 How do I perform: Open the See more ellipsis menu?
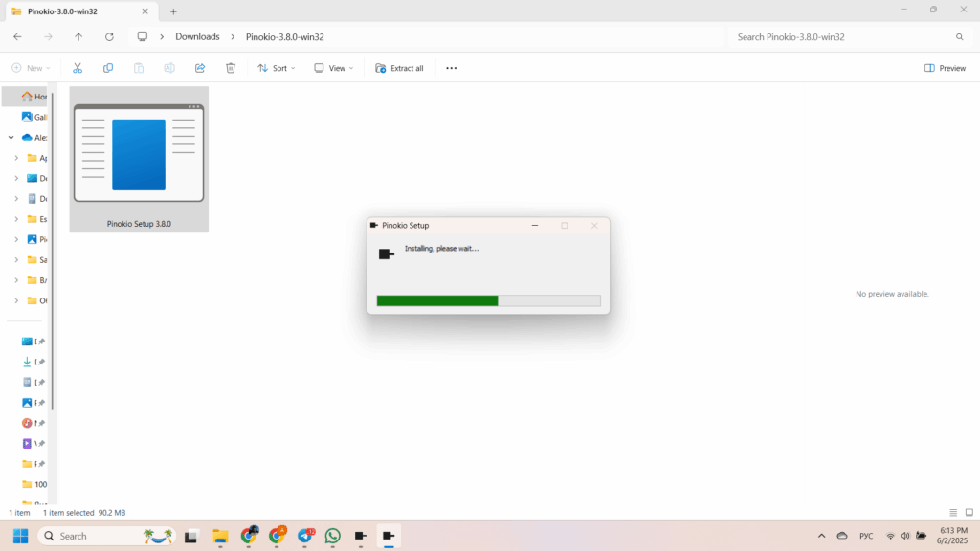point(452,68)
